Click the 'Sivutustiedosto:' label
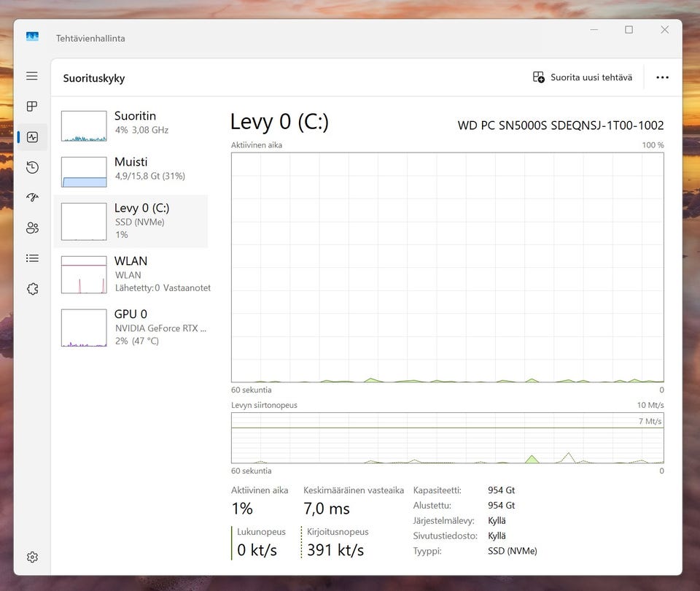Image resolution: width=700 pixels, height=591 pixels. (445, 536)
